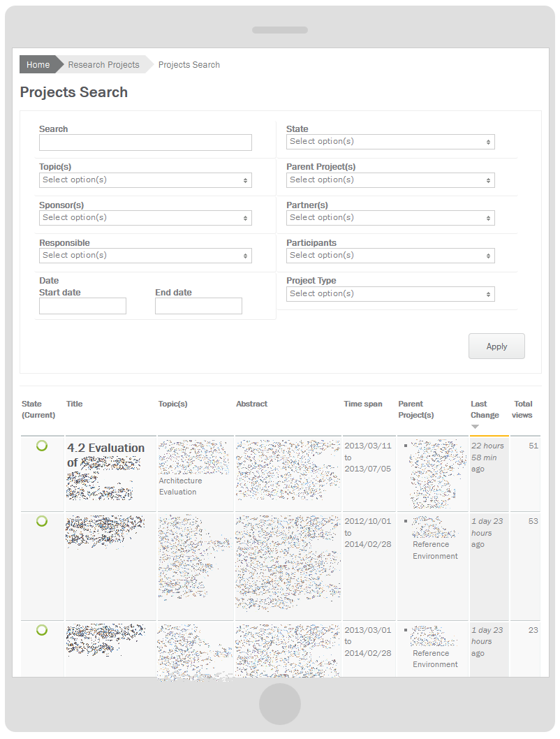Open the Parent Project(s) dropdown

tap(390, 180)
